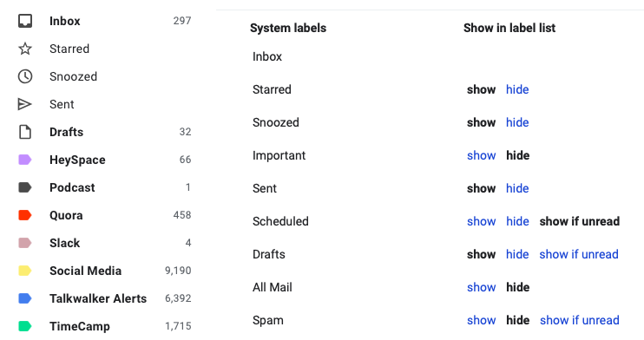This screenshot has width=644, height=340.
Task: Click the red Quora label color tag
Action: 25,215
